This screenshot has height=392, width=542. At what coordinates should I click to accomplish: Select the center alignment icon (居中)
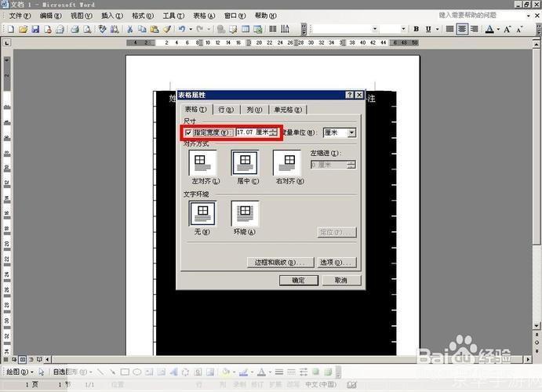[x=245, y=163]
